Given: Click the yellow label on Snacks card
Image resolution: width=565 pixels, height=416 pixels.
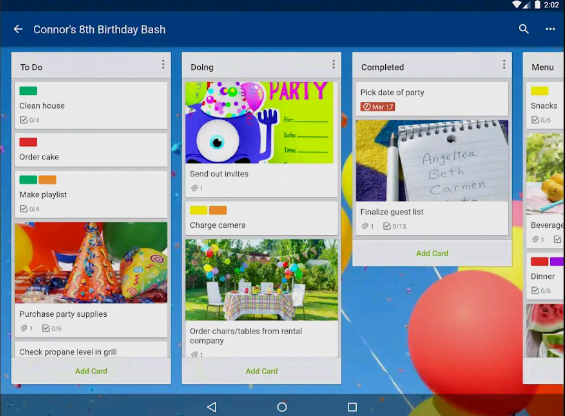Looking at the screenshot, I should [x=540, y=91].
